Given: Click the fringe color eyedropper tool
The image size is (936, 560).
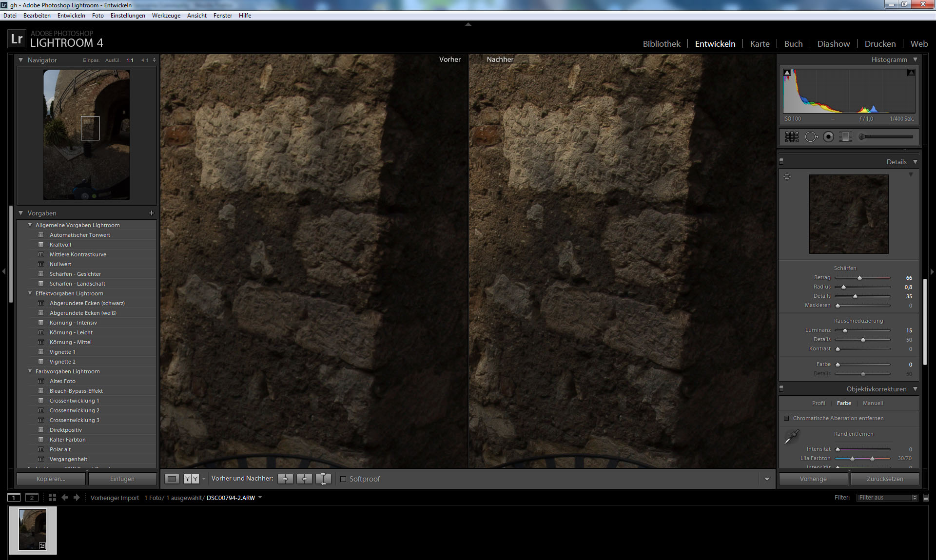Looking at the screenshot, I should point(791,437).
